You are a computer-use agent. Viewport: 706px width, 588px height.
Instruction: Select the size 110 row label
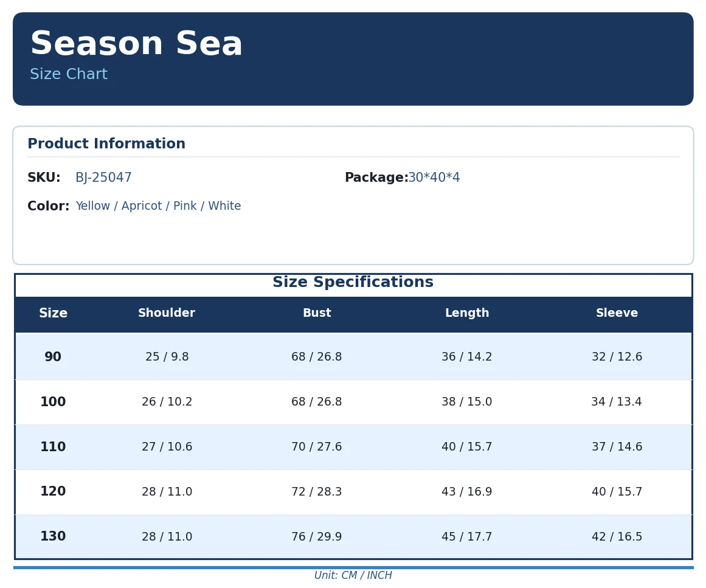click(53, 447)
